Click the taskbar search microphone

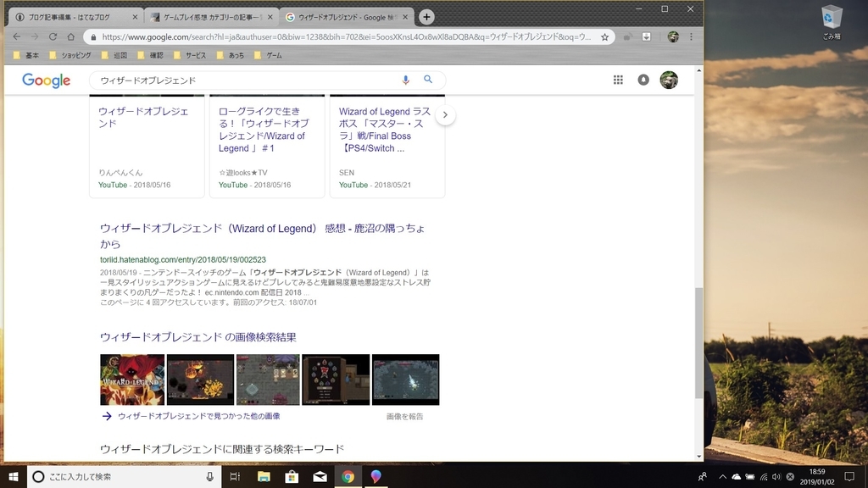(x=210, y=476)
